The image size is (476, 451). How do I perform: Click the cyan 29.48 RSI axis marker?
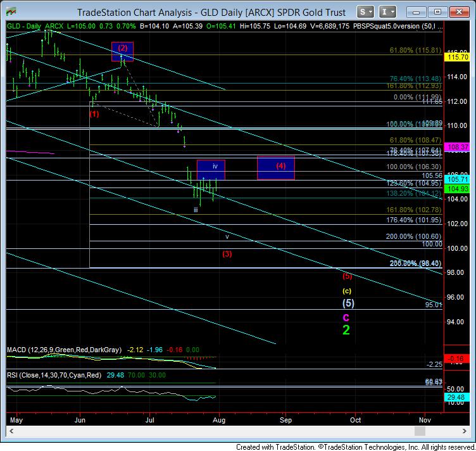coord(457,397)
